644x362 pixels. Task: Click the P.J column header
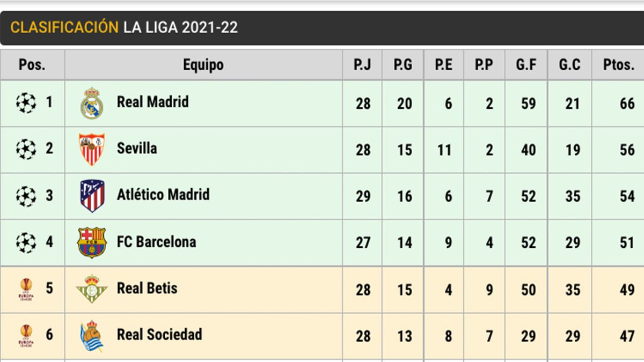tap(362, 65)
